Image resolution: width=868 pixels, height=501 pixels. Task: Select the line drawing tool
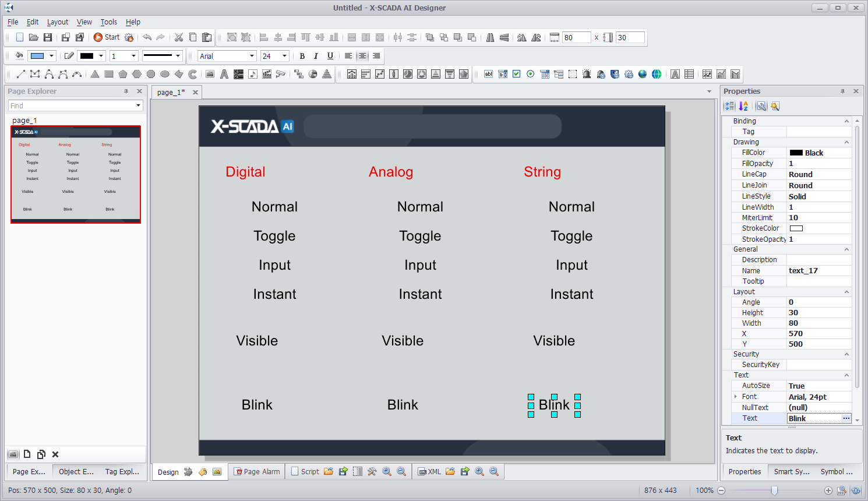(x=21, y=74)
